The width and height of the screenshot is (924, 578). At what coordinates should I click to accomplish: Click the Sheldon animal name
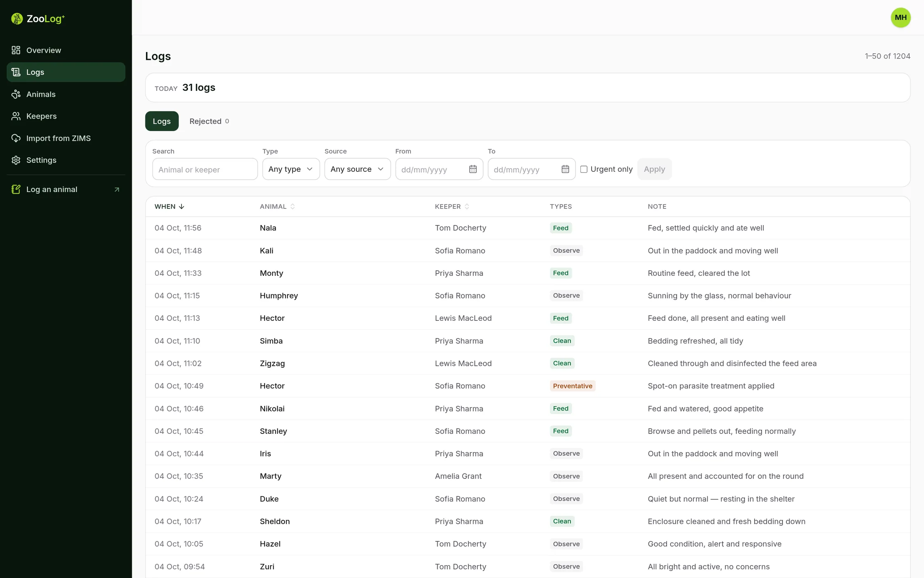(275, 521)
